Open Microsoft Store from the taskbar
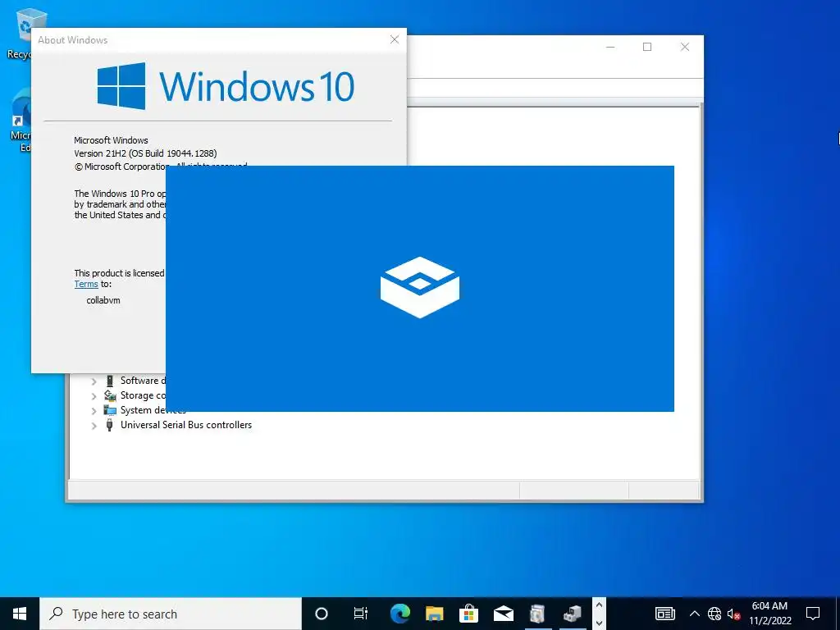Screen dimensions: 840x630 coord(468,614)
